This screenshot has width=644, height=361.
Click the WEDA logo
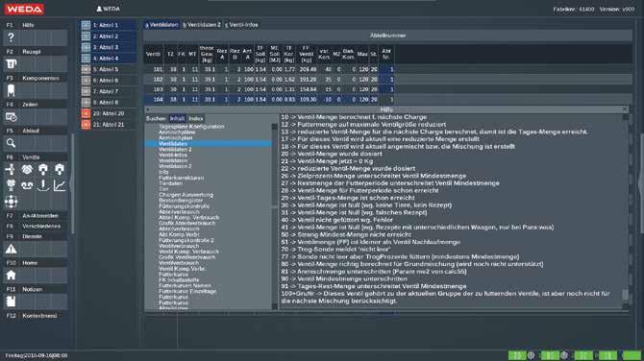24,9
